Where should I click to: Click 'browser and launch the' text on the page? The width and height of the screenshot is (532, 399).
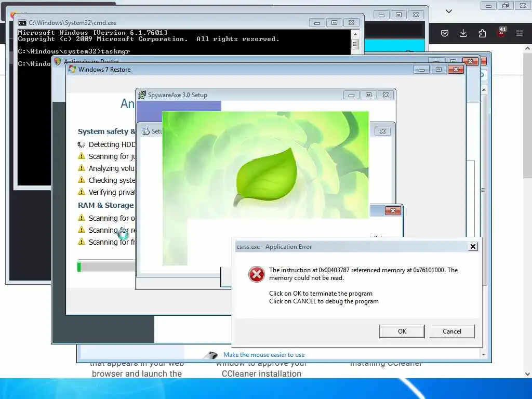pyautogui.click(x=137, y=374)
